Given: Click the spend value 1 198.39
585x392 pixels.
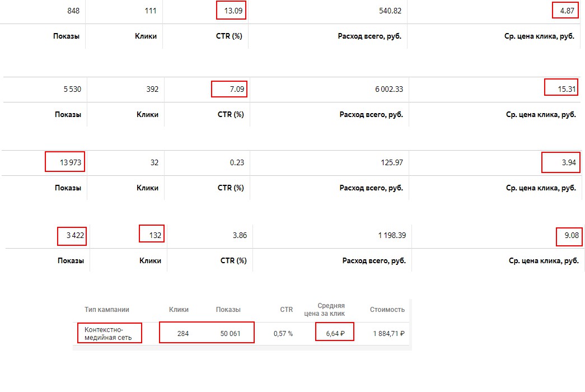Looking at the screenshot, I should 391,235.
